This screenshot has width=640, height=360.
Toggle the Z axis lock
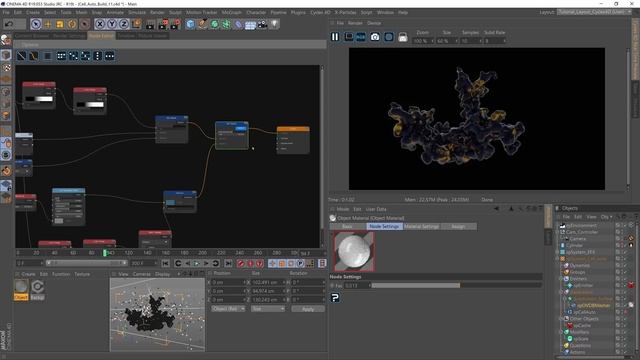click(124, 24)
